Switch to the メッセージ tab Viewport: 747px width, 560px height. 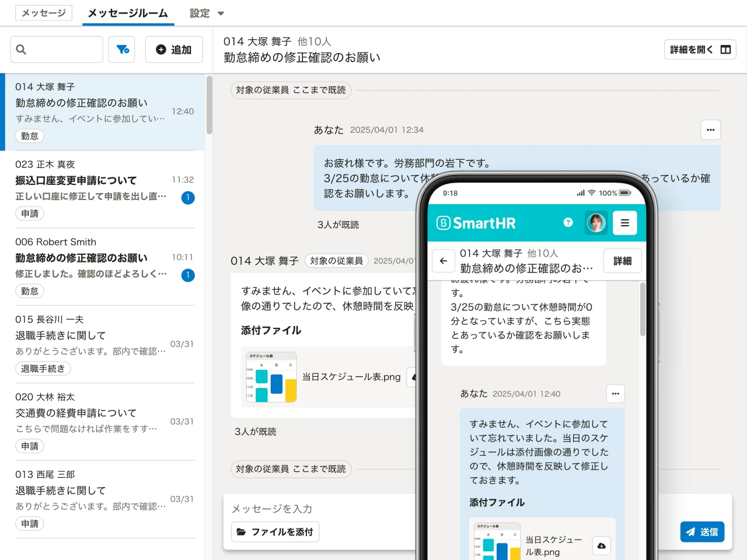click(x=44, y=13)
